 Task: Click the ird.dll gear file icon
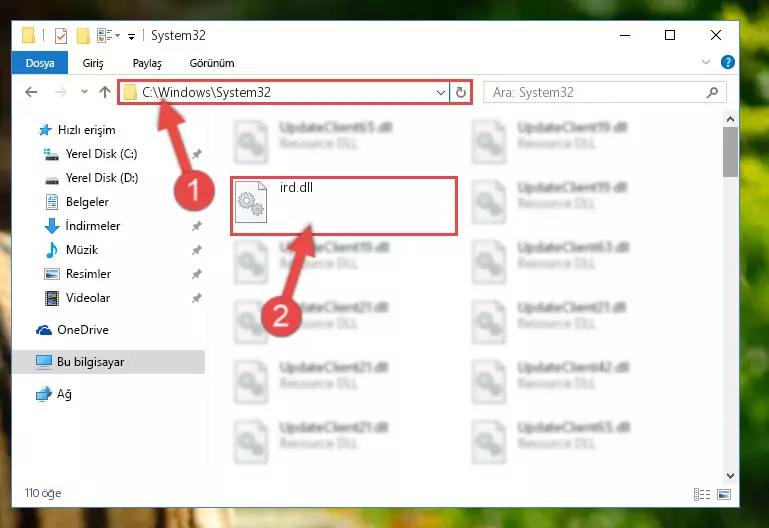251,201
